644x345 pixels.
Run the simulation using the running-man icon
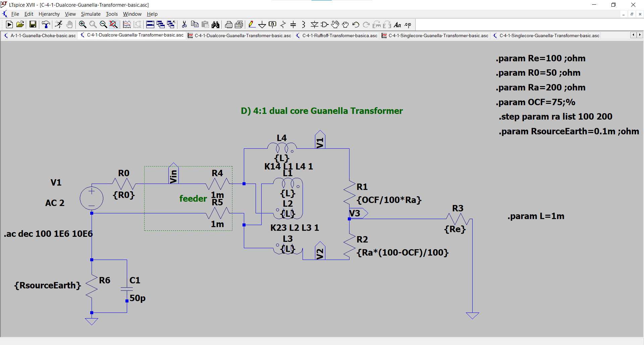[59, 24]
